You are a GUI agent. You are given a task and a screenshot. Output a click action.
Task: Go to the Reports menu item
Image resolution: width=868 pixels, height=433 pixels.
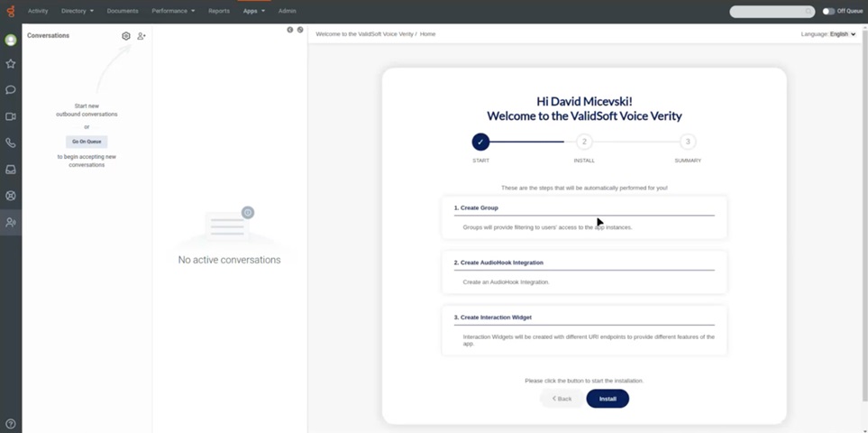point(218,11)
